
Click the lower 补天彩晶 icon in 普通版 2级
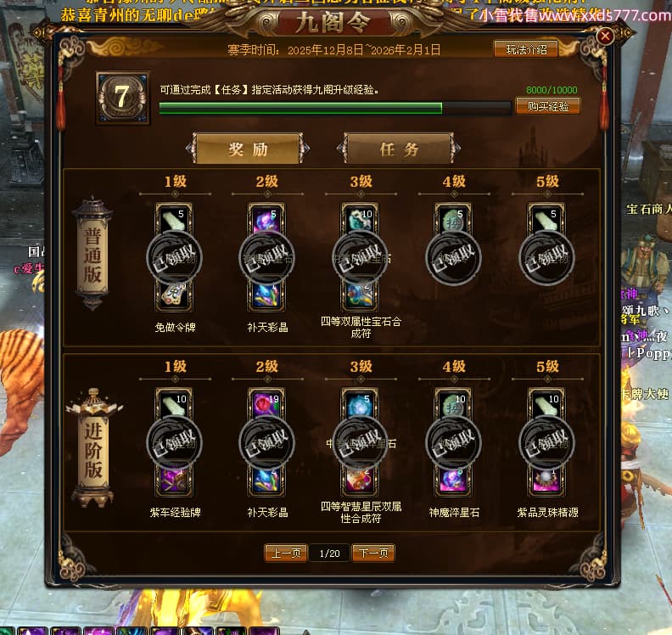266,295
